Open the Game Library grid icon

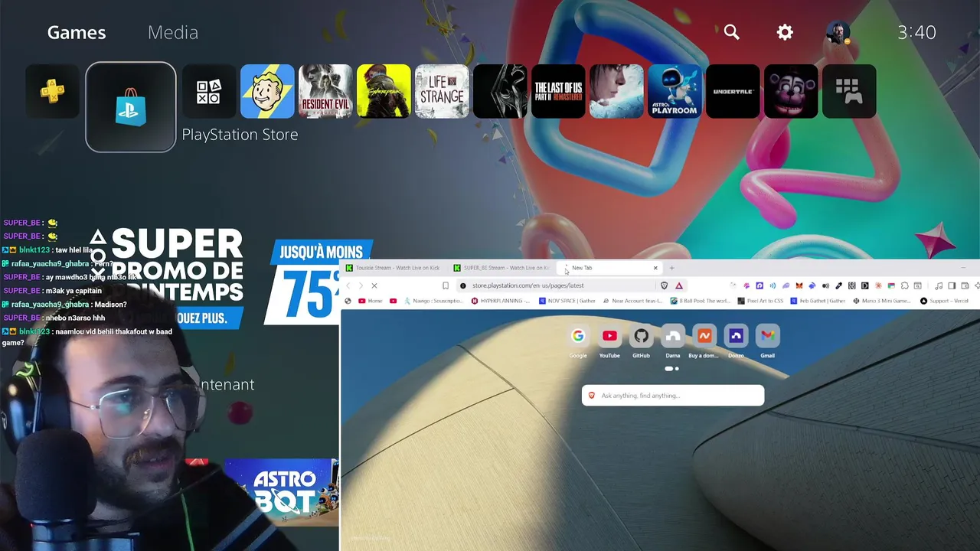(849, 92)
